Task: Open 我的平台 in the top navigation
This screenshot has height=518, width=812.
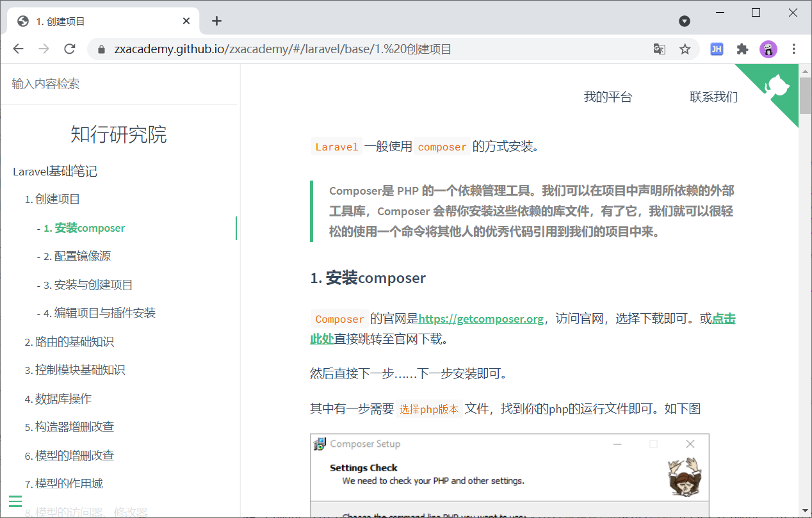Action: [x=608, y=97]
